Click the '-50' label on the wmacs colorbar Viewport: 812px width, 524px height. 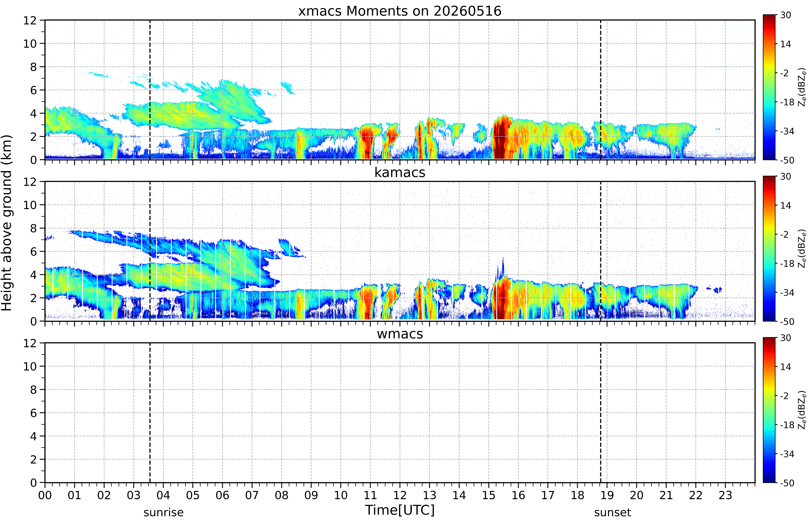(x=787, y=483)
